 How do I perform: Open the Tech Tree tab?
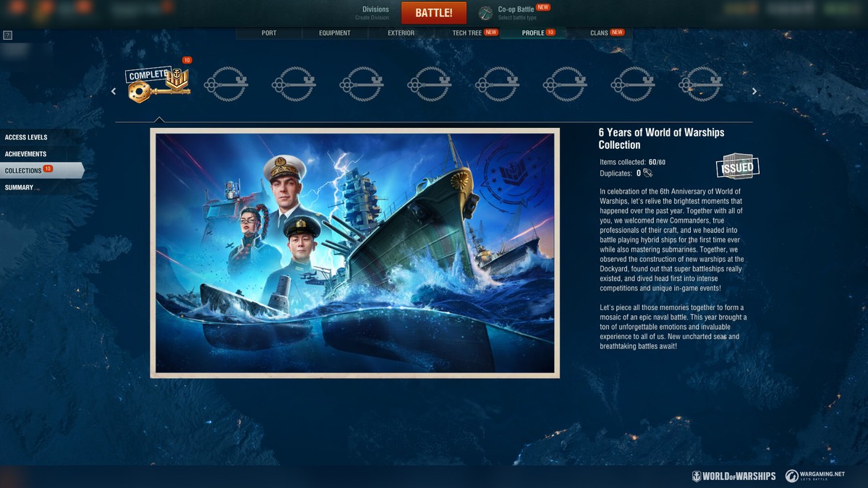coord(468,33)
